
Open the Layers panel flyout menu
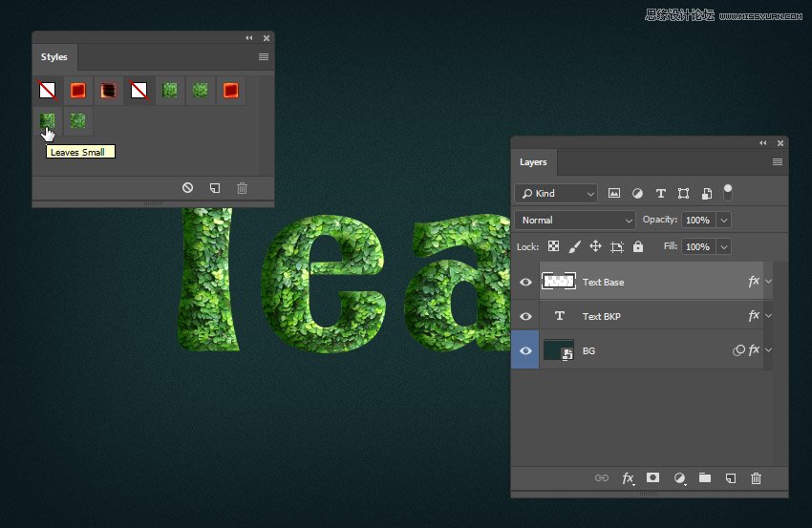777,162
